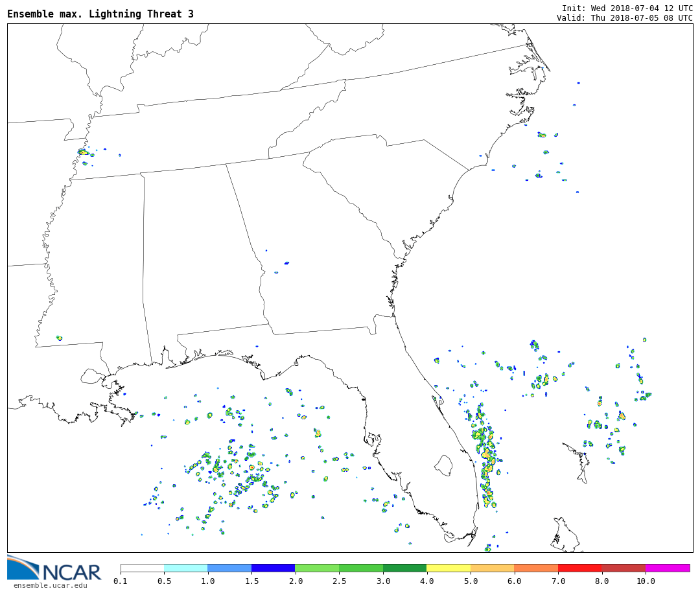The height and width of the screenshot is (593, 700).
Task: Pick the white 0.1–0.5 legend swatch
Action: pyautogui.click(x=143, y=568)
